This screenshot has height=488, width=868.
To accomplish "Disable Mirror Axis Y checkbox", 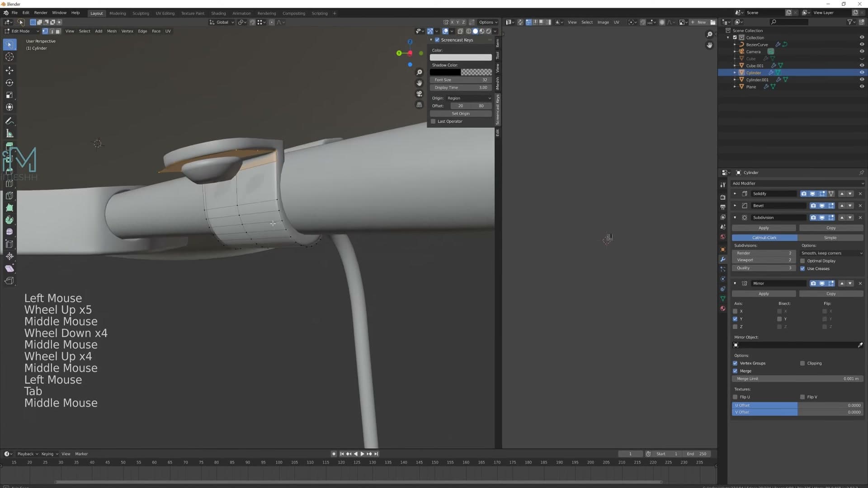I will (735, 319).
